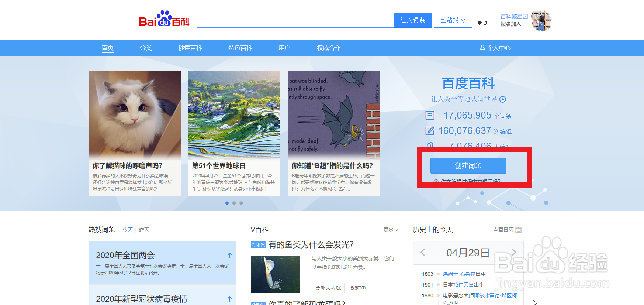
Task: Click the 全站搜索 button
Action: click(x=453, y=20)
